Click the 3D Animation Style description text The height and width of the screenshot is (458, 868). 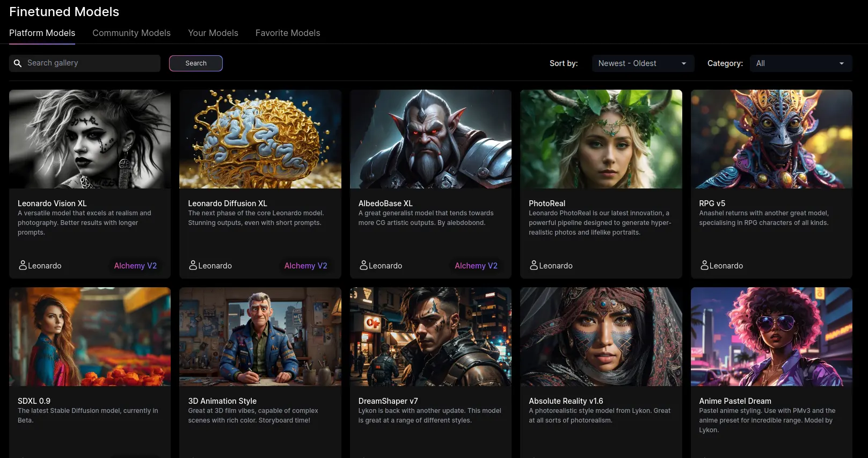point(253,416)
